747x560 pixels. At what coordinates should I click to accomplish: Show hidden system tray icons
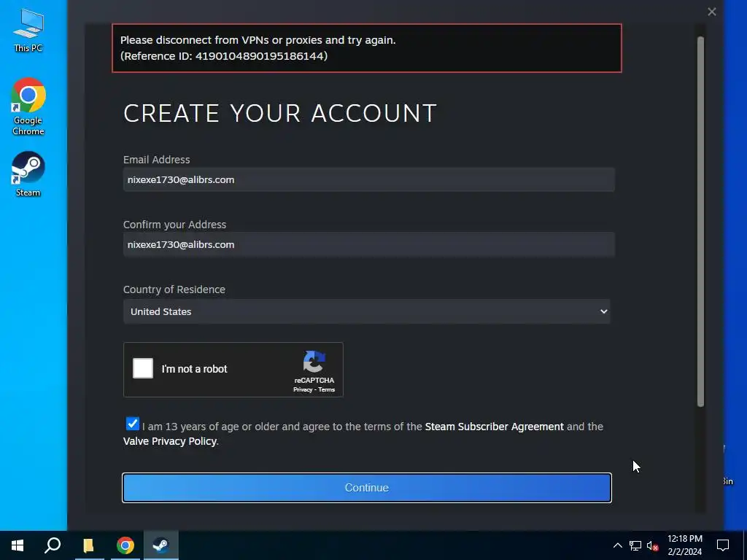click(617, 545)
